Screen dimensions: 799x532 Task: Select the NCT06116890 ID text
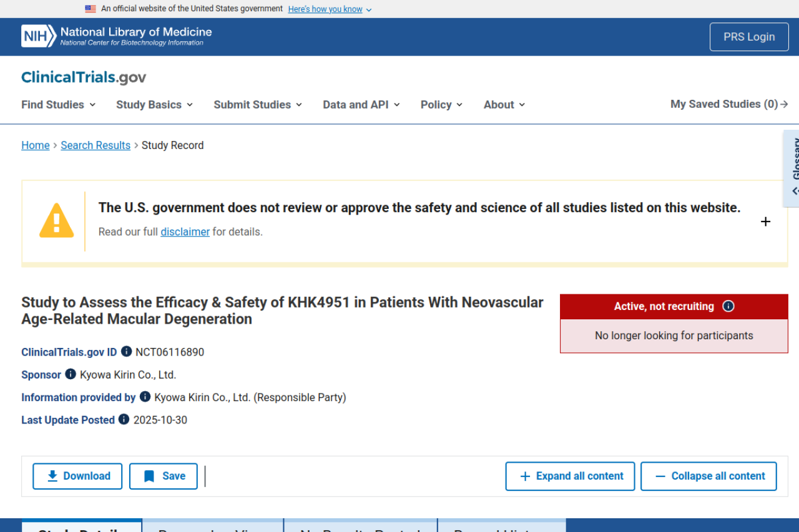[x=170, y=352]
